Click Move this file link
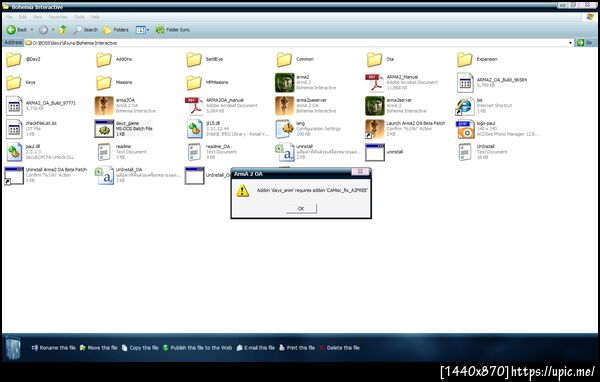600x382 pixels. pyautogui.click(x=99, y=348)
